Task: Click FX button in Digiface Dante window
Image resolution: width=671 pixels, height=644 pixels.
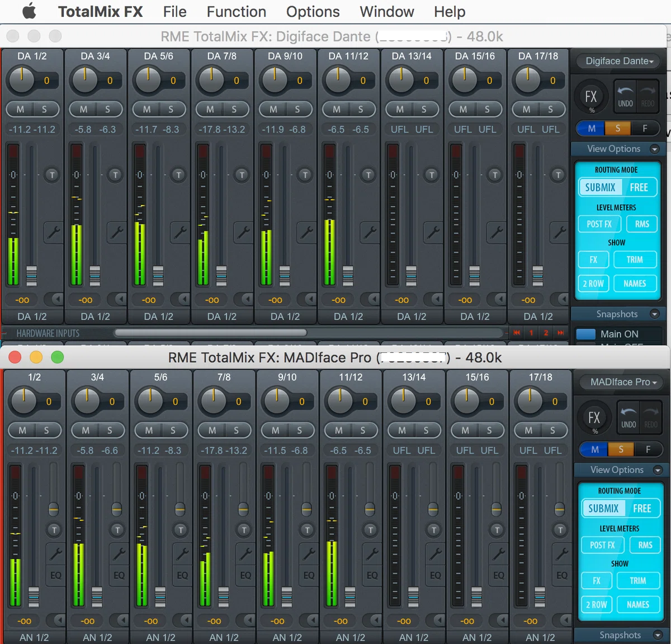Action: point(591,97)
